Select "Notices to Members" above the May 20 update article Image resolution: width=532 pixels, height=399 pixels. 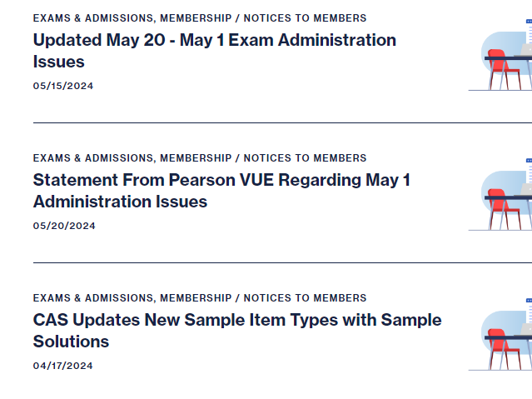point(305,18)
